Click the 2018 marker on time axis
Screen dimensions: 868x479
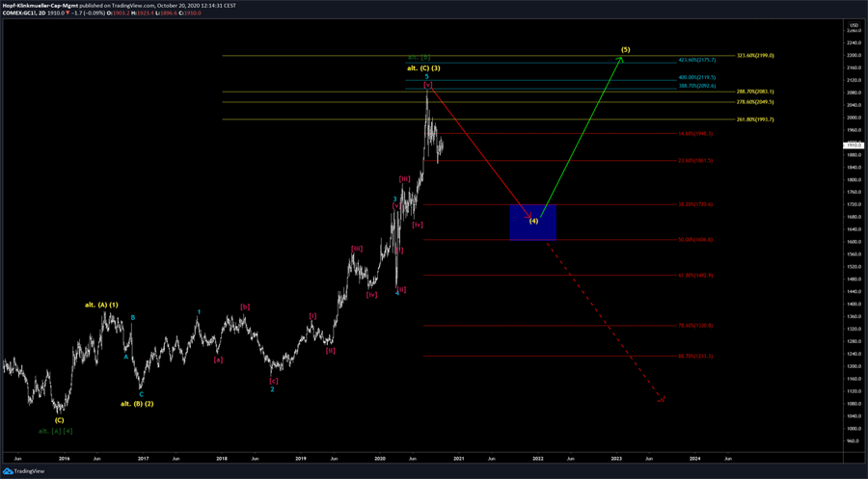(222, 459)
